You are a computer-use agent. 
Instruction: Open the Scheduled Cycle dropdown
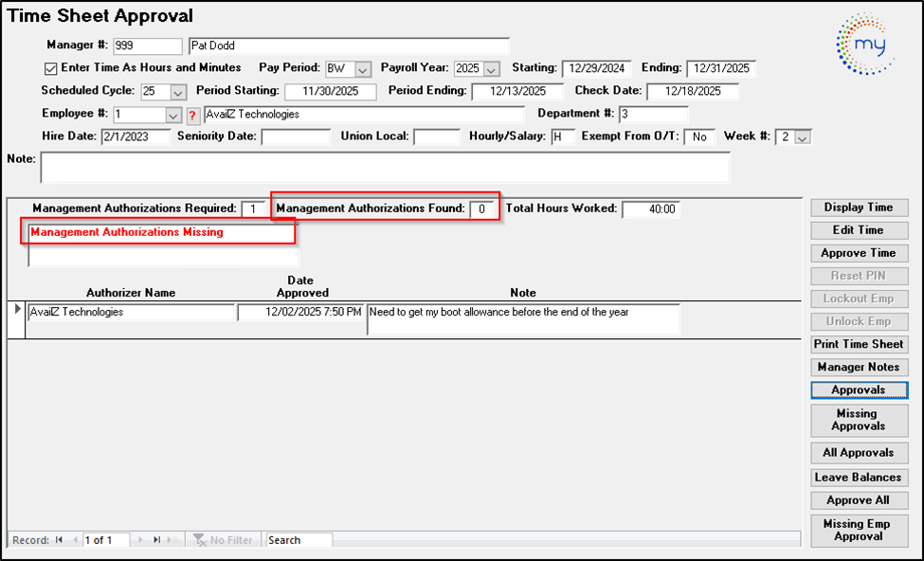(x=178, y=92)
